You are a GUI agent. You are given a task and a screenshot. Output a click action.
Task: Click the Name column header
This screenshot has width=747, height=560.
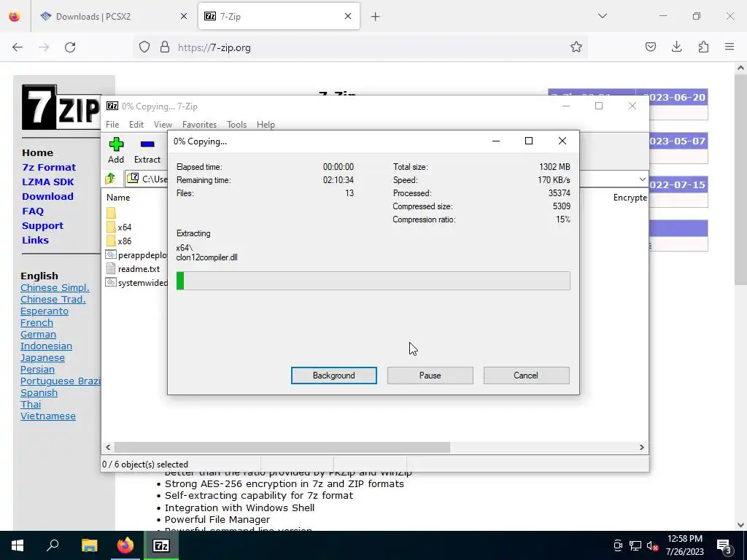tap(118, 197)
